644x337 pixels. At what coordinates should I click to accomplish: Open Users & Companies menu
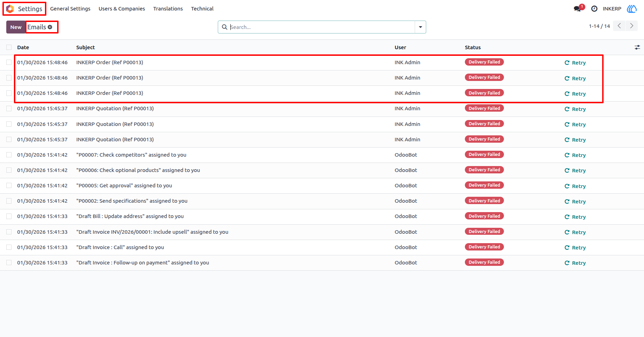click(122, 9)
